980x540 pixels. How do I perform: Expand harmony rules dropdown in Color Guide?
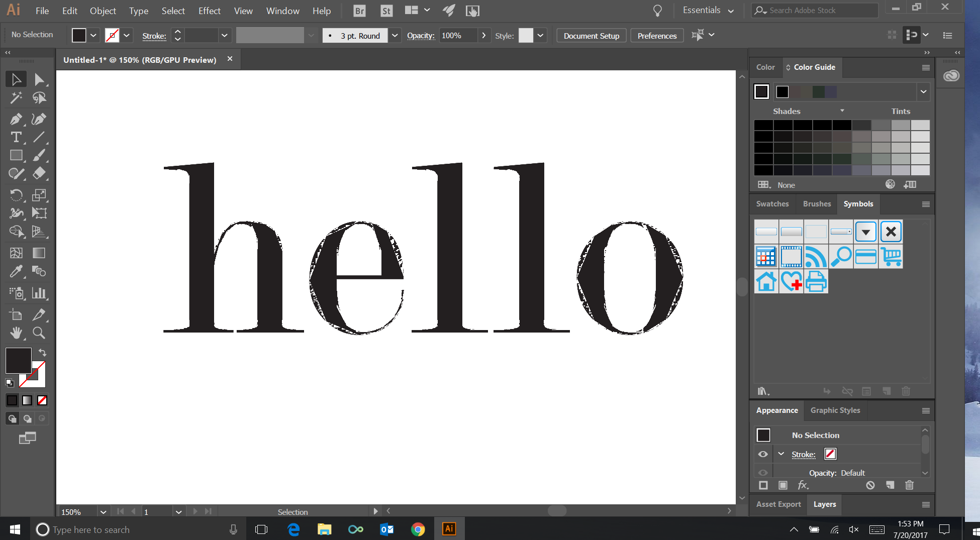(x=923, y=91)
